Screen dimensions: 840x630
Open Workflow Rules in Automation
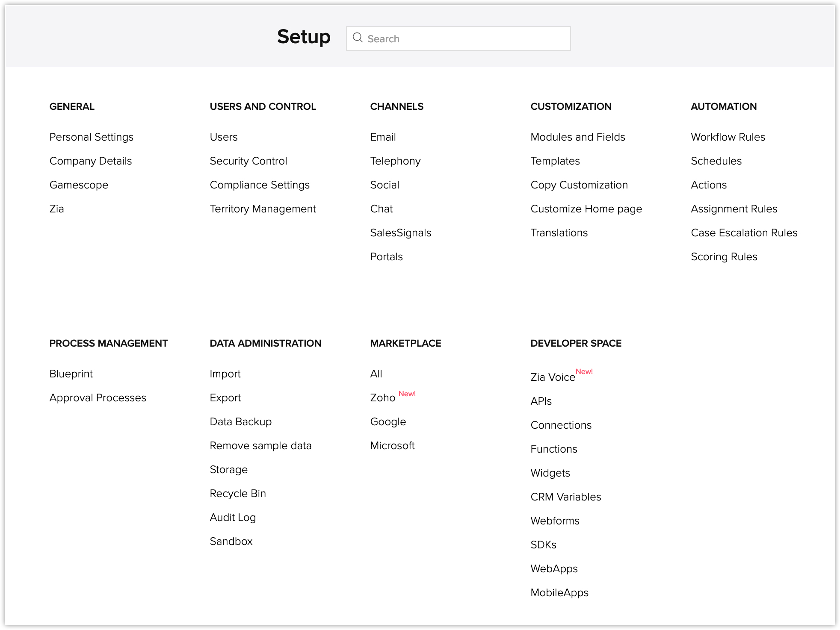pyautogui.click(x=728, y=137)
